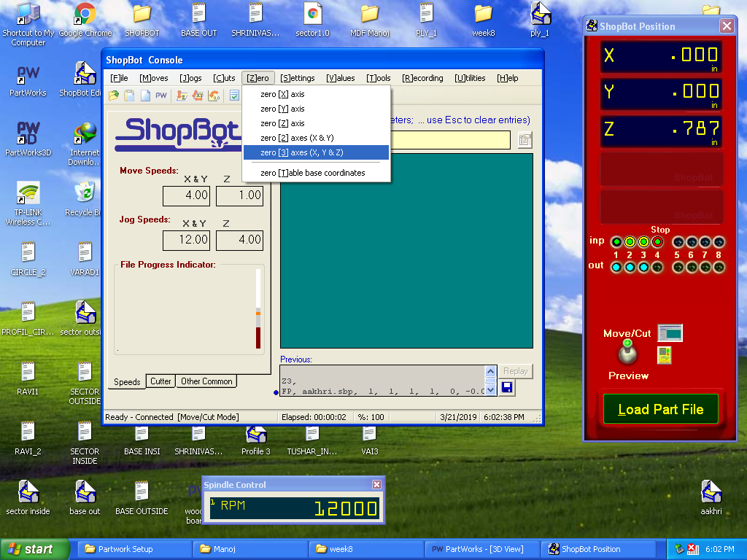Click the Jog Speed Z field
The height and width of the screenshot is (560, 747).
pos(239,240)
